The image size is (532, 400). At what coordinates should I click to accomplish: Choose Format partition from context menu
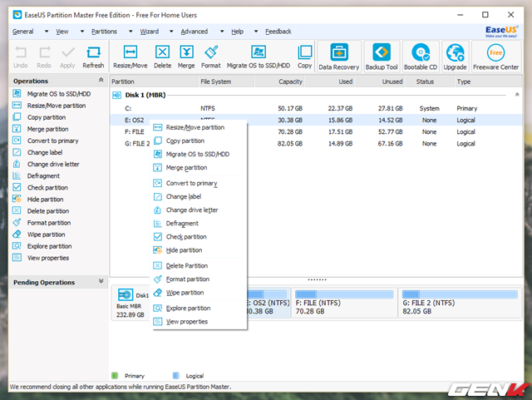tap(199, 279)
